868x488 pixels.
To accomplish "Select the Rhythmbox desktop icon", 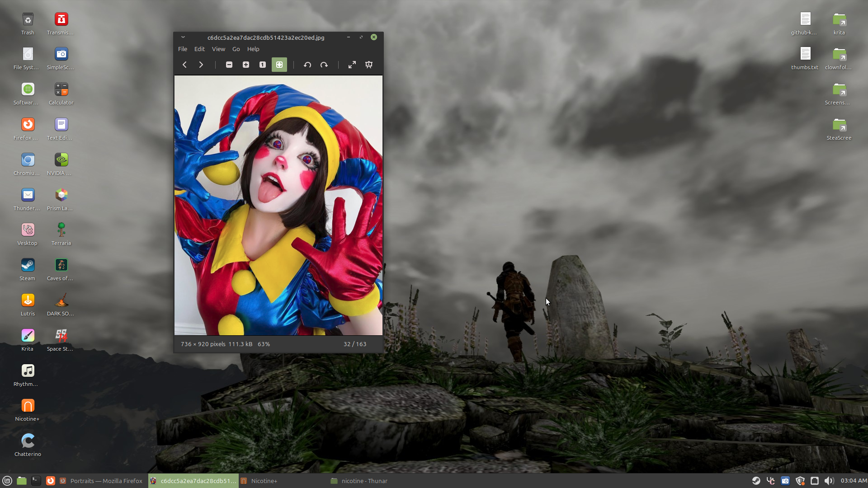I will (x=27, y=375).
